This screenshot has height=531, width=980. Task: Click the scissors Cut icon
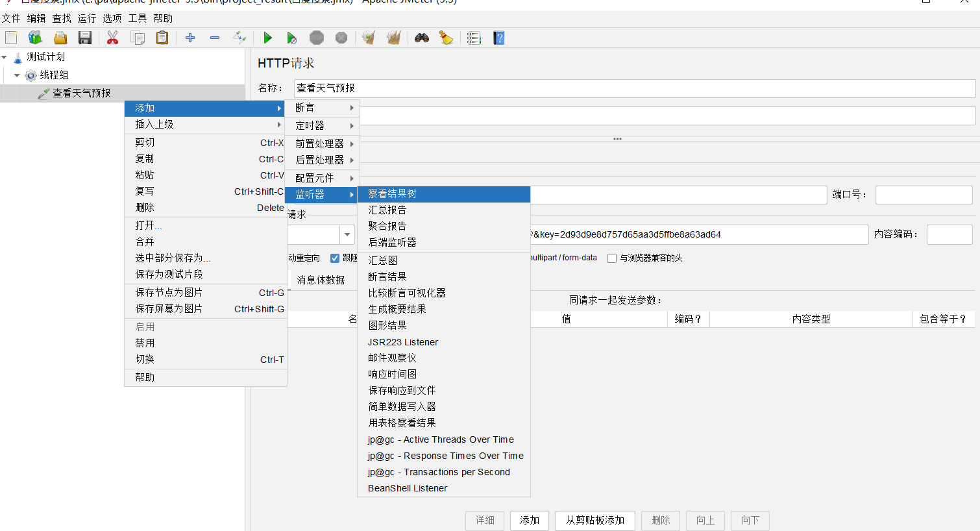click(x=112, y=38)
